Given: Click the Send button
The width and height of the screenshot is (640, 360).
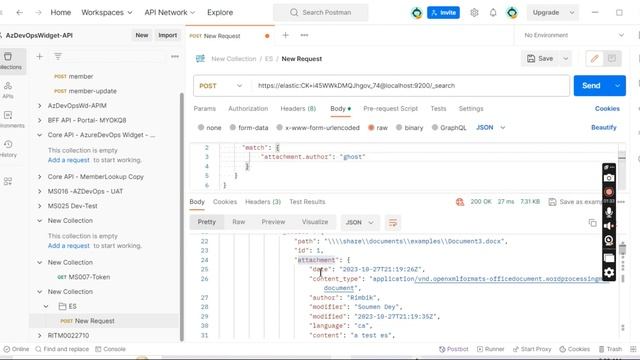Looking at the screenshot, I should 591,86.
